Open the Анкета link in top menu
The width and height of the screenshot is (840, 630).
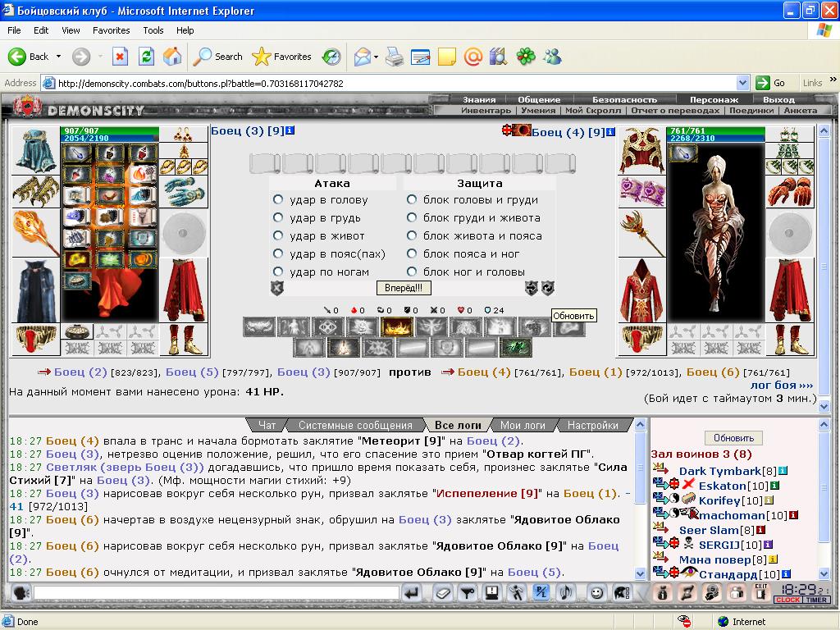pyautogui.click(x=801, y=111)
